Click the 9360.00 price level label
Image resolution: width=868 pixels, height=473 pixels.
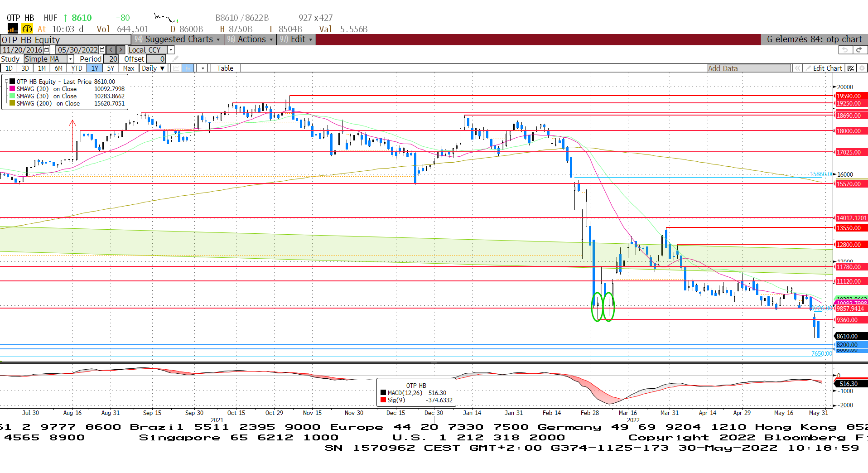click(851, 320)
